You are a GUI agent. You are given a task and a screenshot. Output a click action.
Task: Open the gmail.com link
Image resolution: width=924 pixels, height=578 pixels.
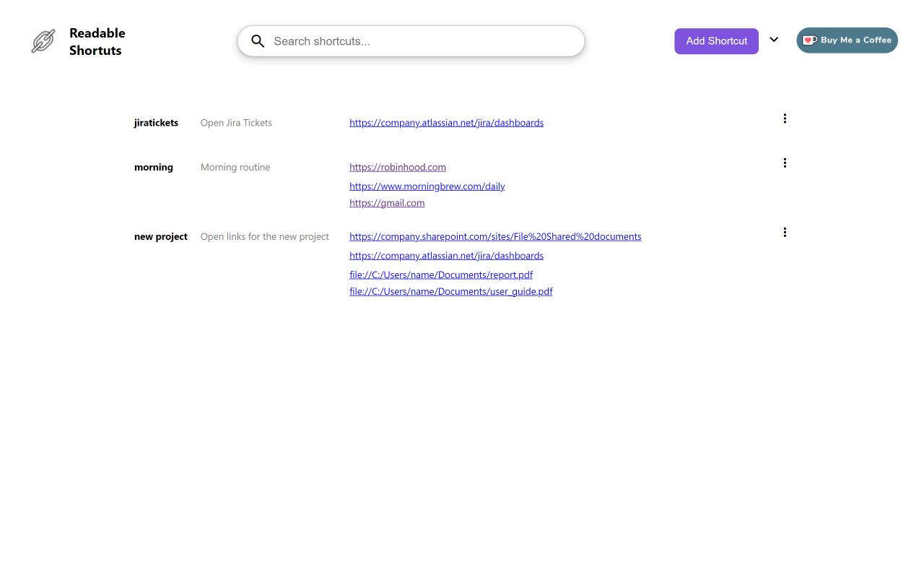tap(387, 203)
